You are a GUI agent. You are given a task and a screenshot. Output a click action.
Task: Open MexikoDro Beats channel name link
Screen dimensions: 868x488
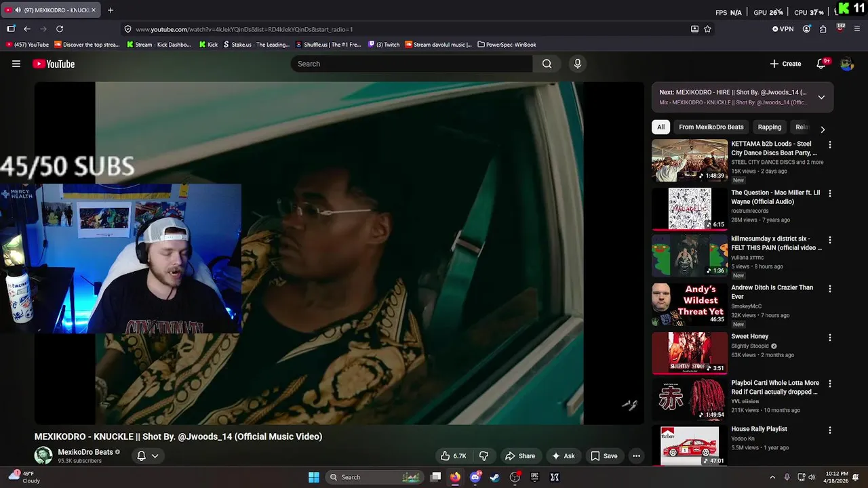click(85, 452)
